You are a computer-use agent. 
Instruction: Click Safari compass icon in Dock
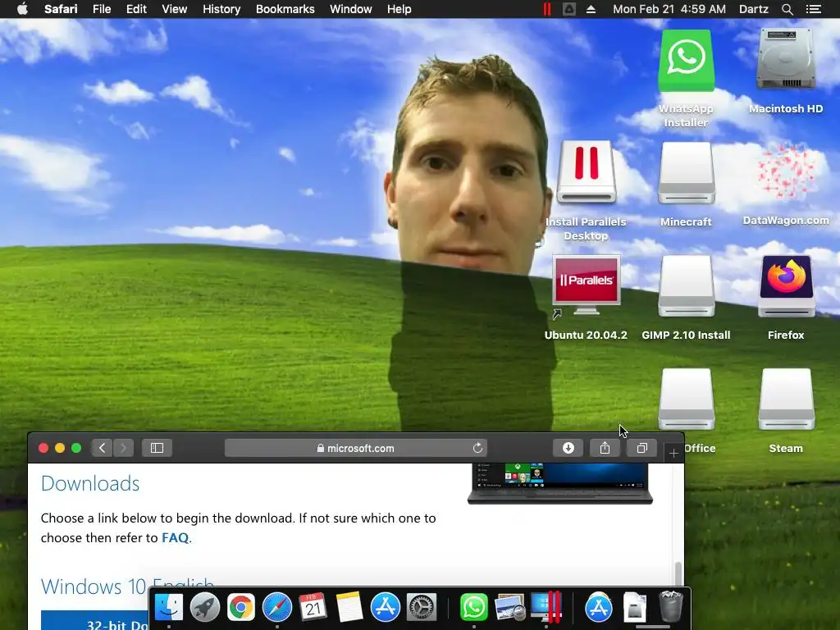(277, 607)
